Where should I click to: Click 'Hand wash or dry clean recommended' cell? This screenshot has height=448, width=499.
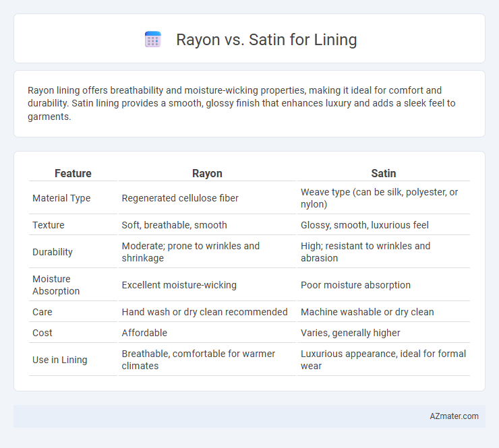[x=207, y=312]
